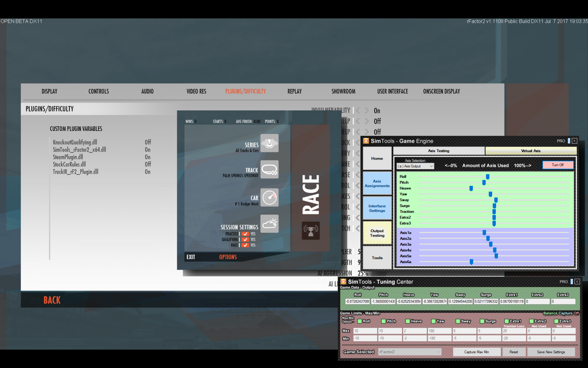
Task: Click SimTools Game Engine logo icon
Action: [366, 141]
